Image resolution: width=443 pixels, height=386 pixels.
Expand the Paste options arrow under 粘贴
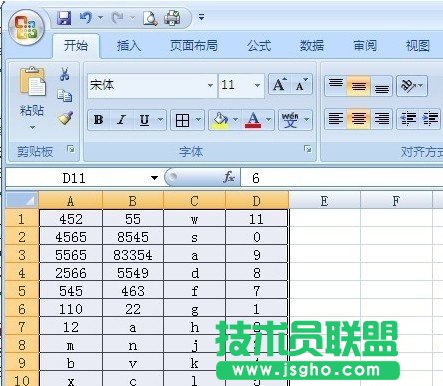click(32, 127)
